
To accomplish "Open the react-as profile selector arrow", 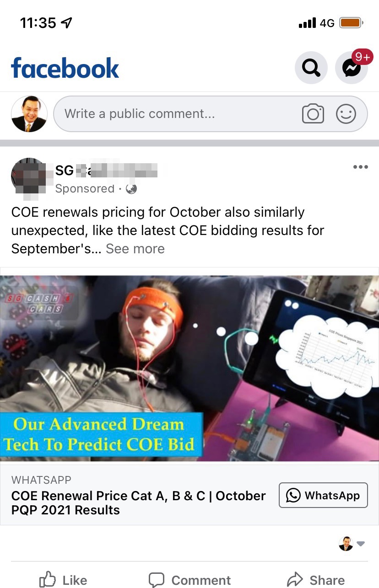I will click(x=361, y=544).
